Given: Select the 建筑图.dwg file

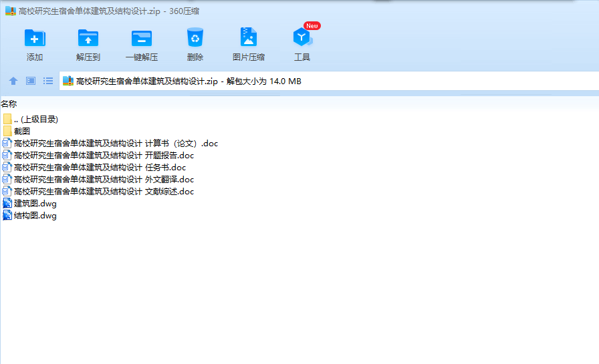Looking at the screenshot, I should 29,203.
